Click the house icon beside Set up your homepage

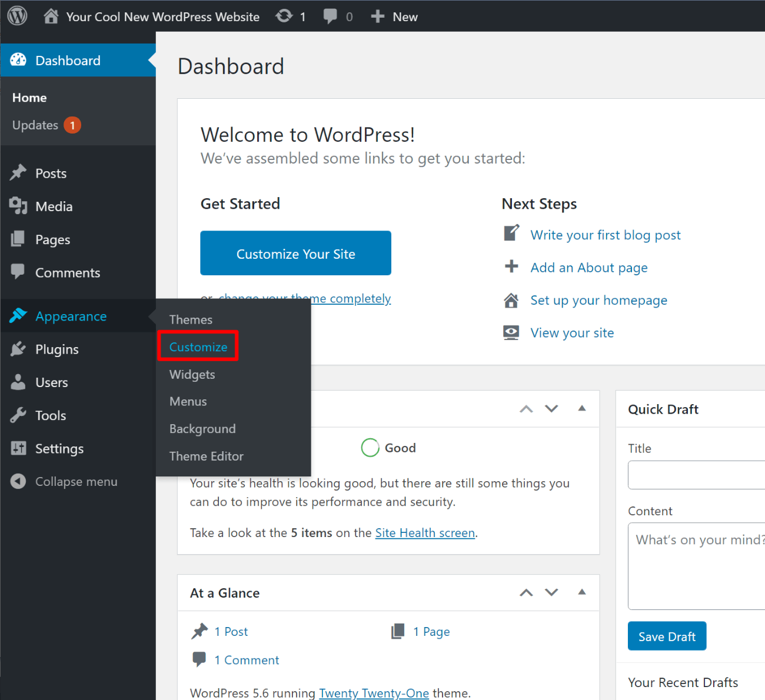(511, 301)
